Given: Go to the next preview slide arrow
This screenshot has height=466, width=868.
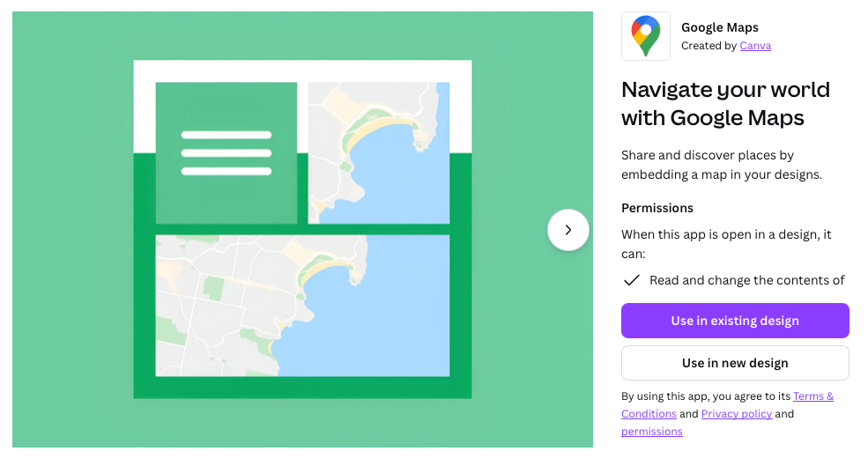Looking at the screenshot, I should click(568, 230).
